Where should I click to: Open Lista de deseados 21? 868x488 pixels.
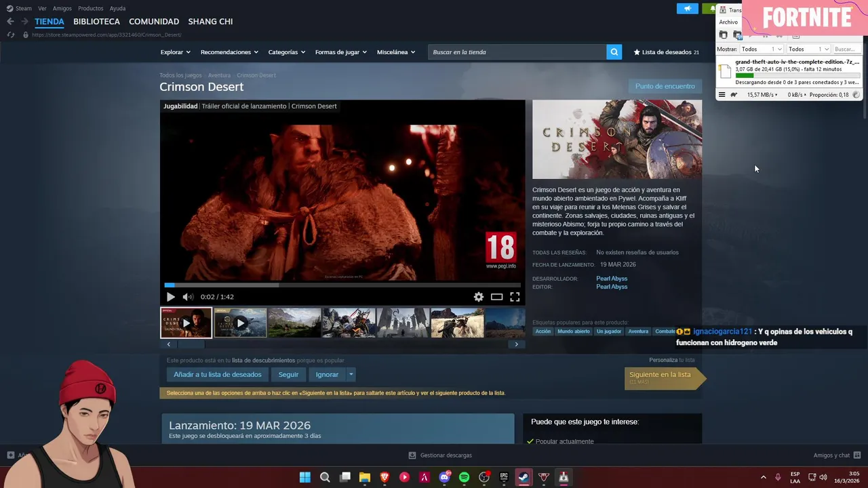(x=667, y=52)
